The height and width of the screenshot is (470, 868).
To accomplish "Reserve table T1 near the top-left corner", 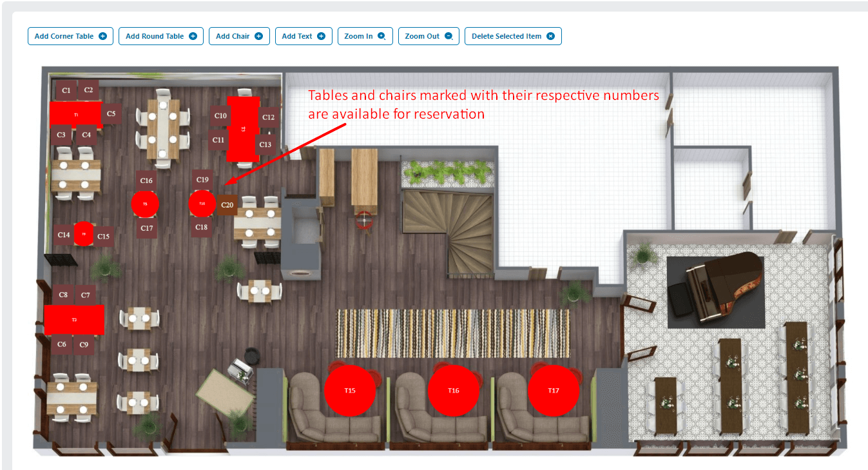I will click(76, 113).
